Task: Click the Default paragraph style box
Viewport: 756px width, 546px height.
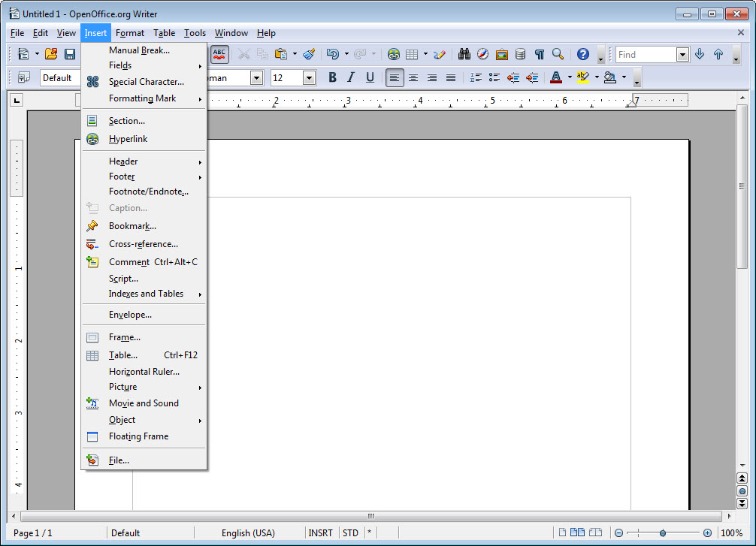Action: click(x=61, y=77)
